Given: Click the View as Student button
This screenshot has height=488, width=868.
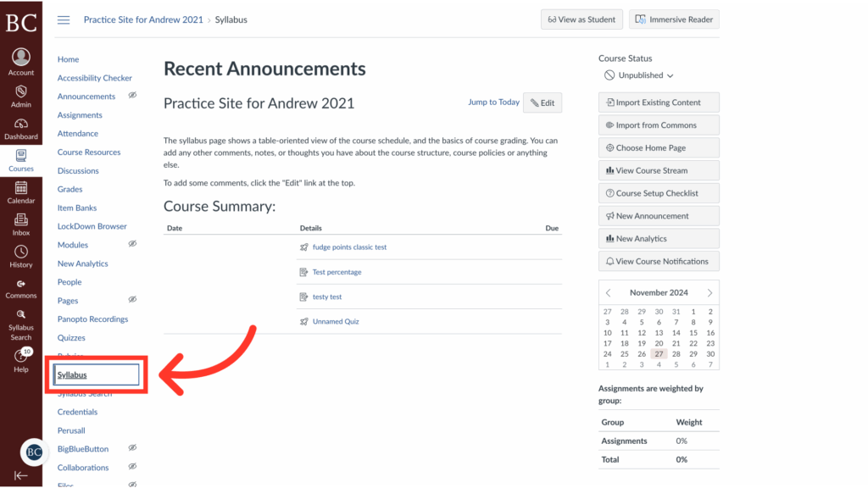Looking at the screenshot, I should [x=581, y=19].
